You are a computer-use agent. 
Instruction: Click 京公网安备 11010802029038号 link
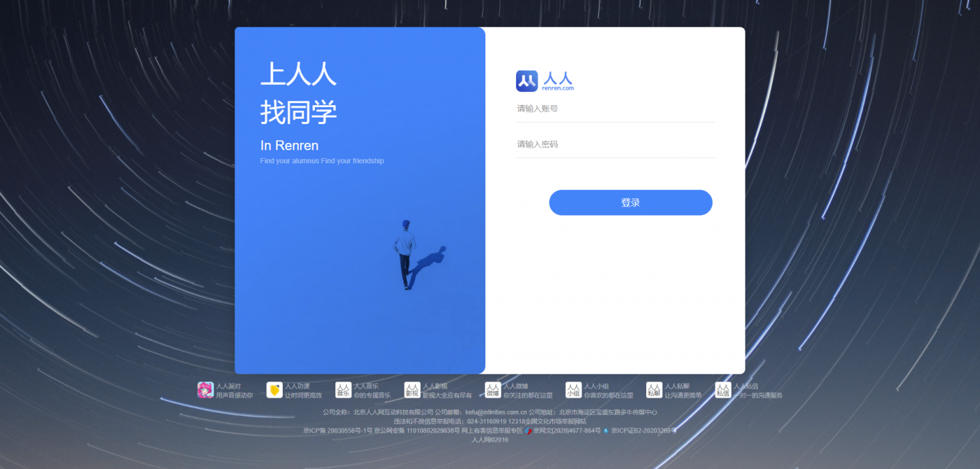click(x=417, y=430)
